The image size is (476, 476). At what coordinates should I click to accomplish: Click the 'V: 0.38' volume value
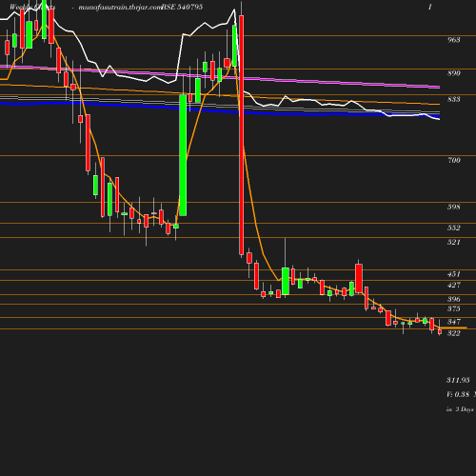click(458, 394)
